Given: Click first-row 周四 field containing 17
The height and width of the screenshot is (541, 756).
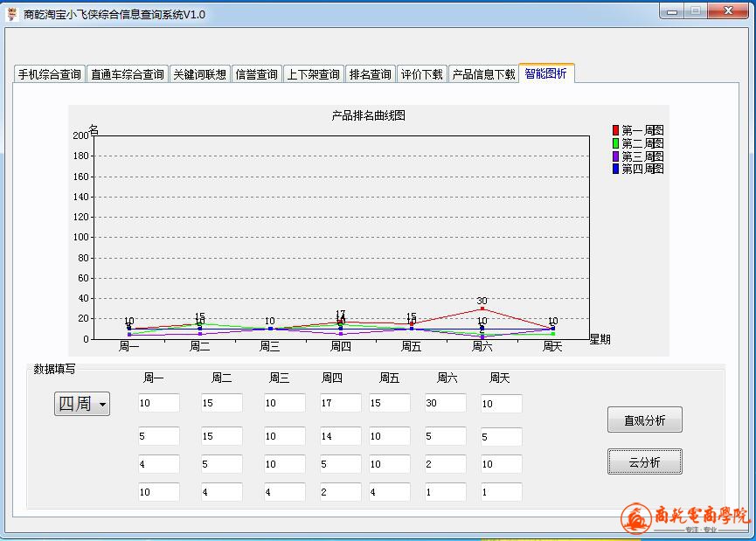Looking at the screenshot, I should (x=340, y=403).
